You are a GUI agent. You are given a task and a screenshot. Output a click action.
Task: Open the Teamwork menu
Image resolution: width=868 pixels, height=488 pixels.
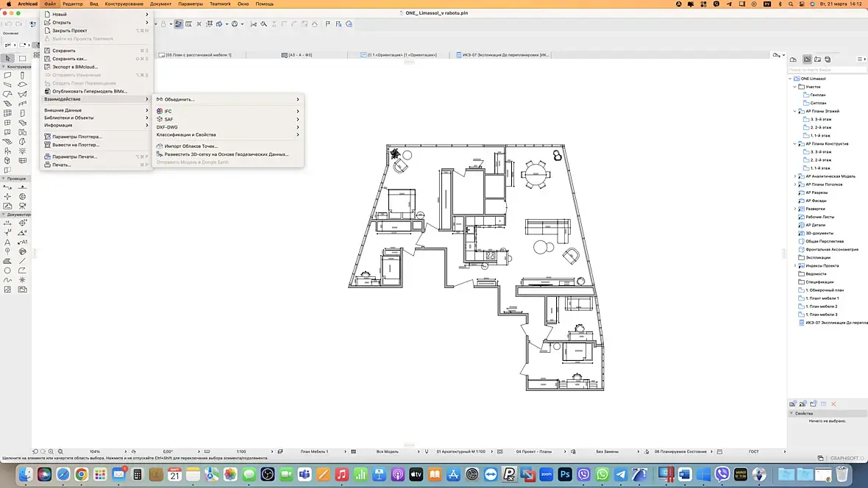(220, 4)
